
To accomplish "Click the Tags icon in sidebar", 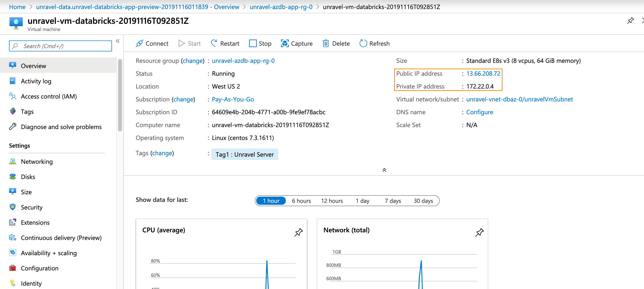I will pyautogui.click(x=12, y=111).
